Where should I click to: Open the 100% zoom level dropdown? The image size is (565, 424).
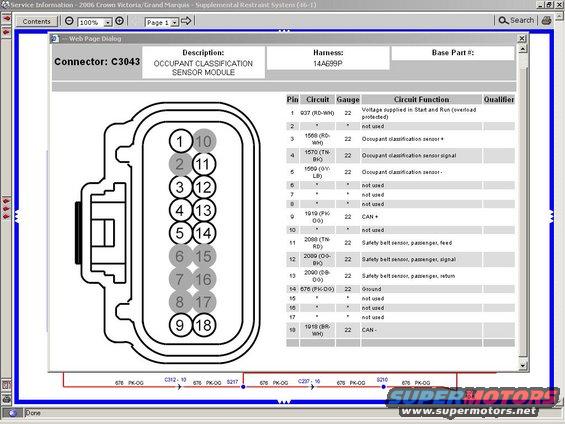(108, 22)
